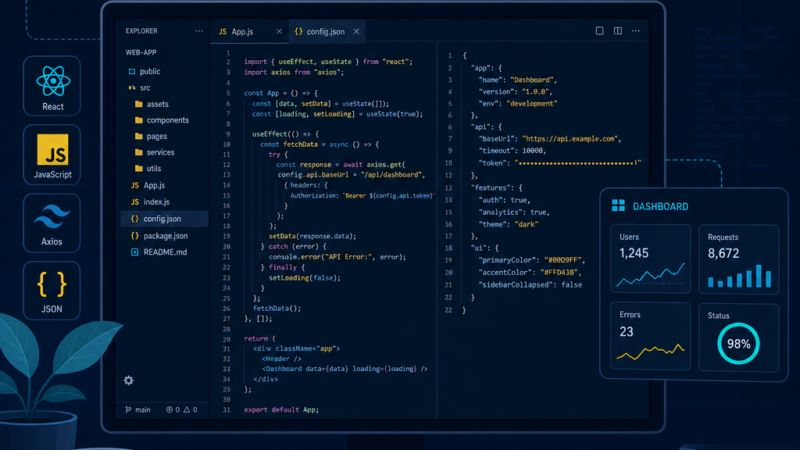This screenshot has height=450, width=800.
Task: Expand the assets folder
Action: [152, 104]
